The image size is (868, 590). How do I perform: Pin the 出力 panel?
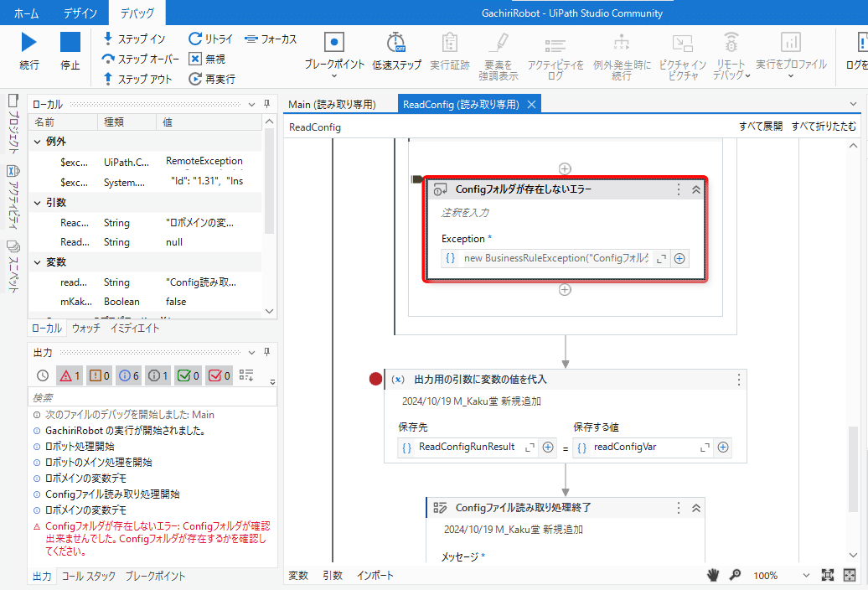pos(266,352)
